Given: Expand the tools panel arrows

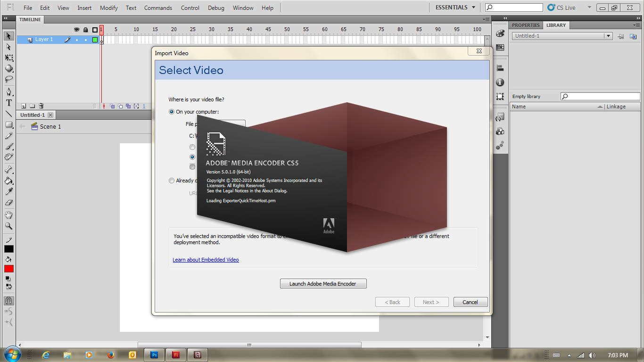Looking at the screenshot, I should coord(5,18).
